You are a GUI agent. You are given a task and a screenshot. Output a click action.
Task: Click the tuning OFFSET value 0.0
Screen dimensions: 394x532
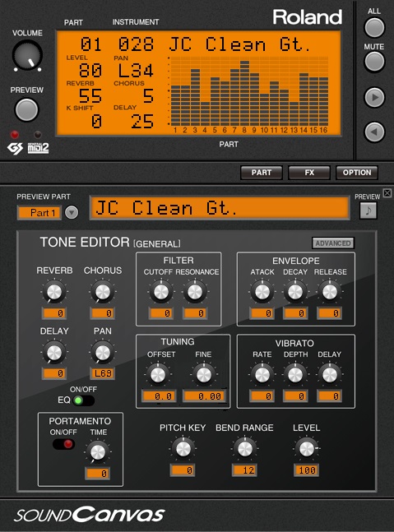[159, 396]
